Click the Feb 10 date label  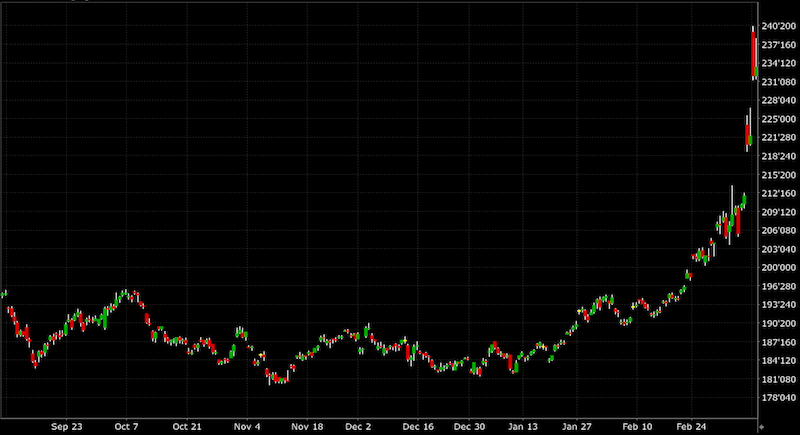click(x=637, y=427)
